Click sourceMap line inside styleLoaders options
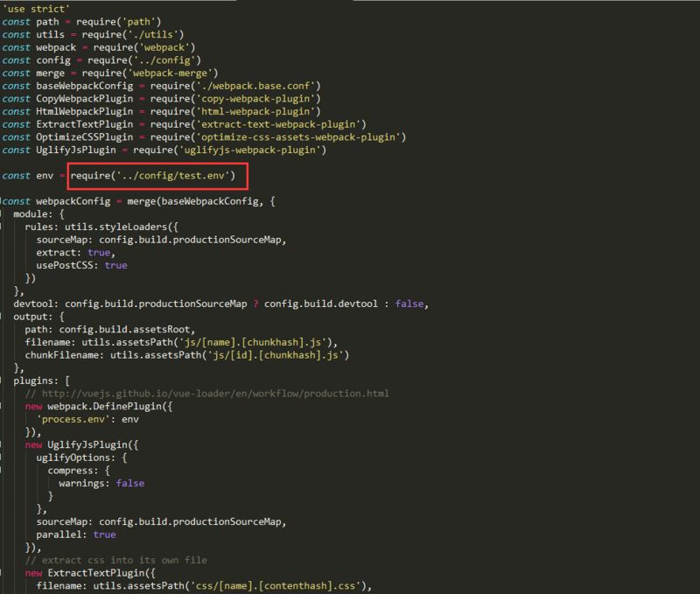The width and height of the screenshot is (700, 594). point(161,240)
